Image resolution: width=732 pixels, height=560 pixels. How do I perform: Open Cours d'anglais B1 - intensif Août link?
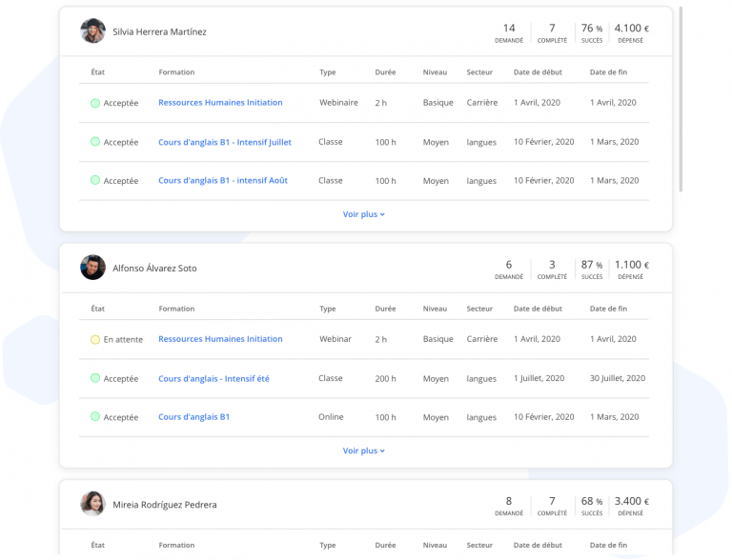tap(223, 181)
